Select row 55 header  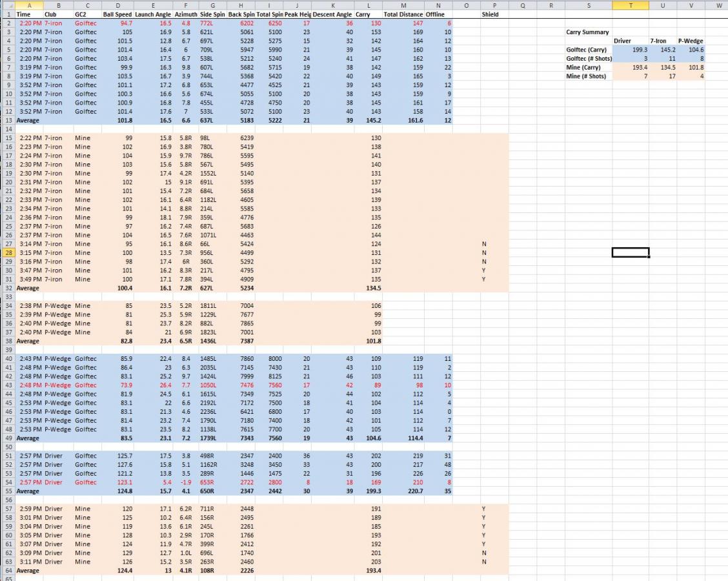(x=8, y=491)
